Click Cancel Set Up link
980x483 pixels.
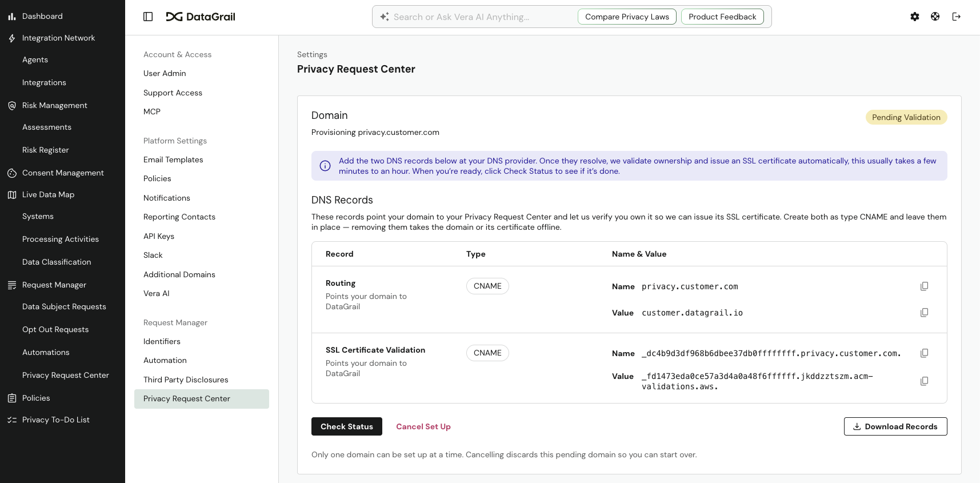(423, 426)
